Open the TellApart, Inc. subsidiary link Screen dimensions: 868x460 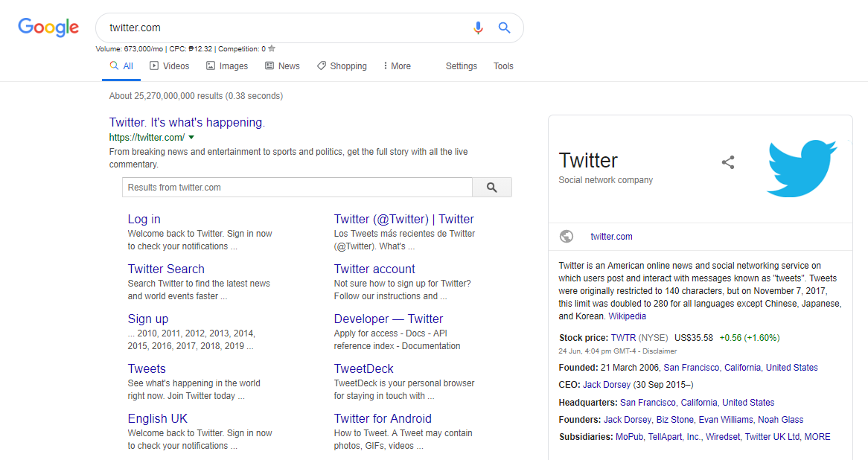pos(674,437)
